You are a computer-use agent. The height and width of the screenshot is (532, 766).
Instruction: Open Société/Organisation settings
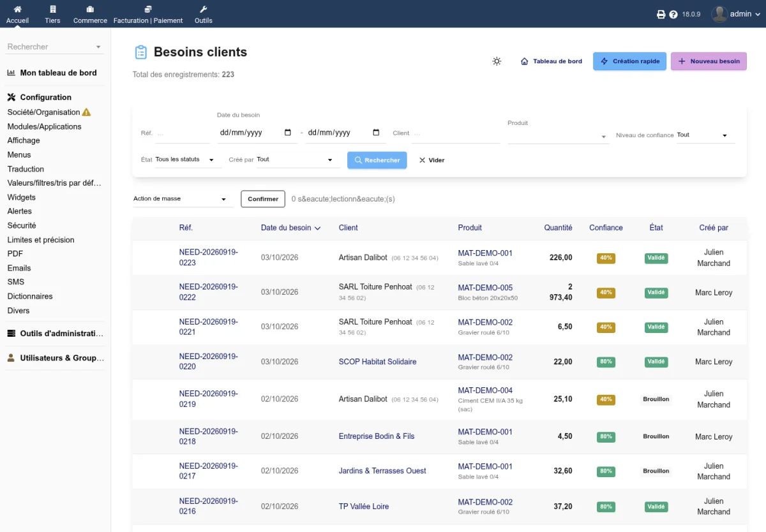click(43, 112)
